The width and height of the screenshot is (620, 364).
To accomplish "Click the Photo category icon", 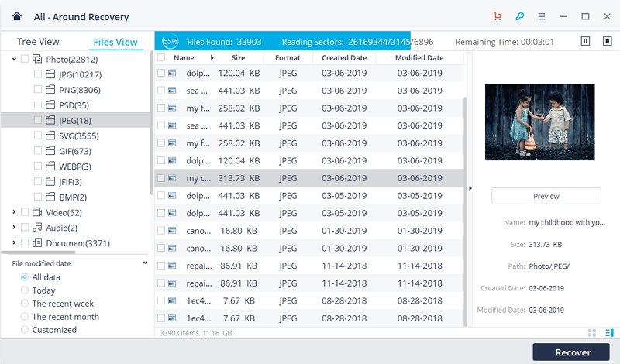I will click(x=37, y=60).
